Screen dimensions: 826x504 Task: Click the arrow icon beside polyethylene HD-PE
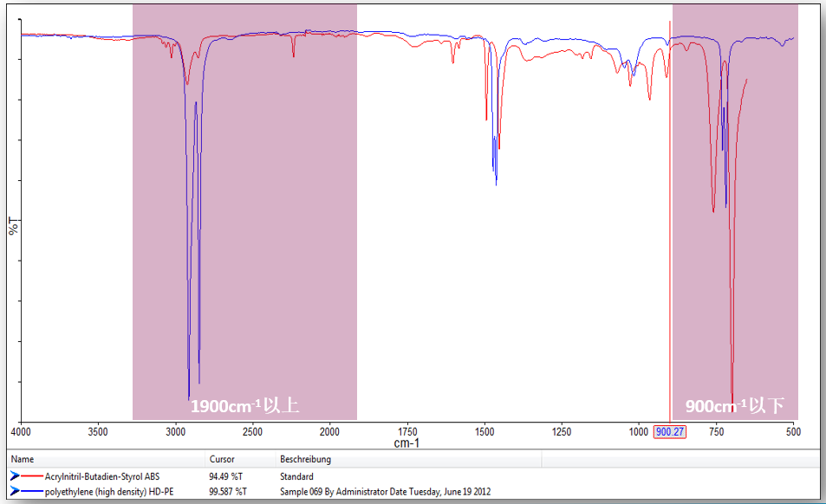point(15,491)
